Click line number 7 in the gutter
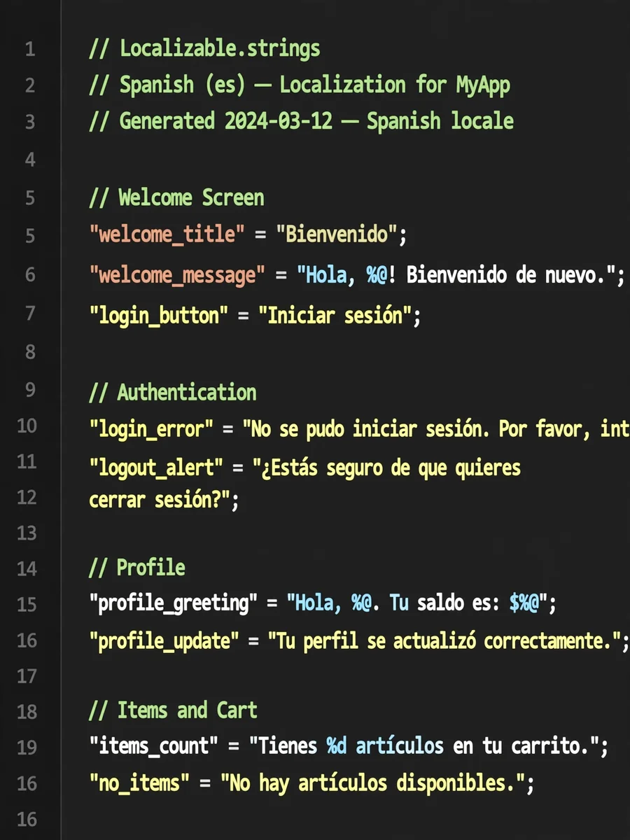This screenshot has height=840, width=630. click(29, 313)
